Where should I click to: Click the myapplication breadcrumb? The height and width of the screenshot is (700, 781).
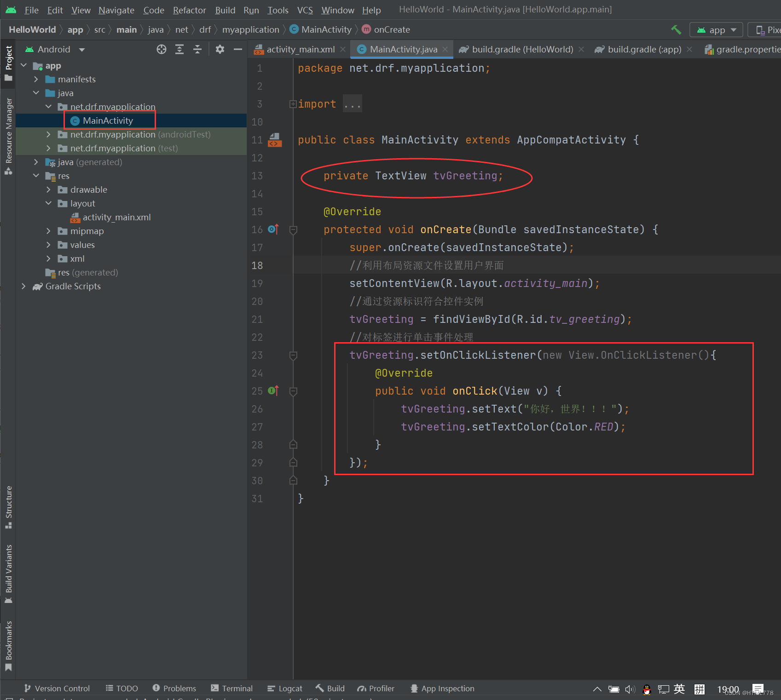tap(251, 29)
